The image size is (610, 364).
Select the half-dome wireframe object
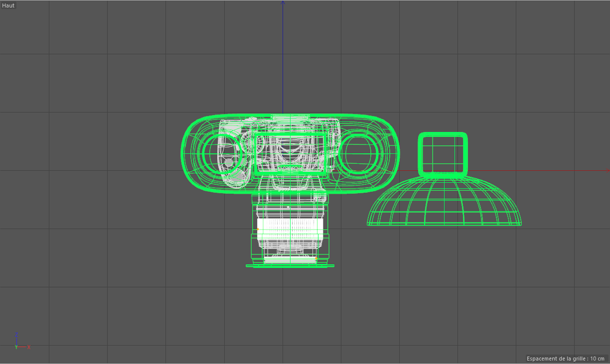click(x=444, y=202)
